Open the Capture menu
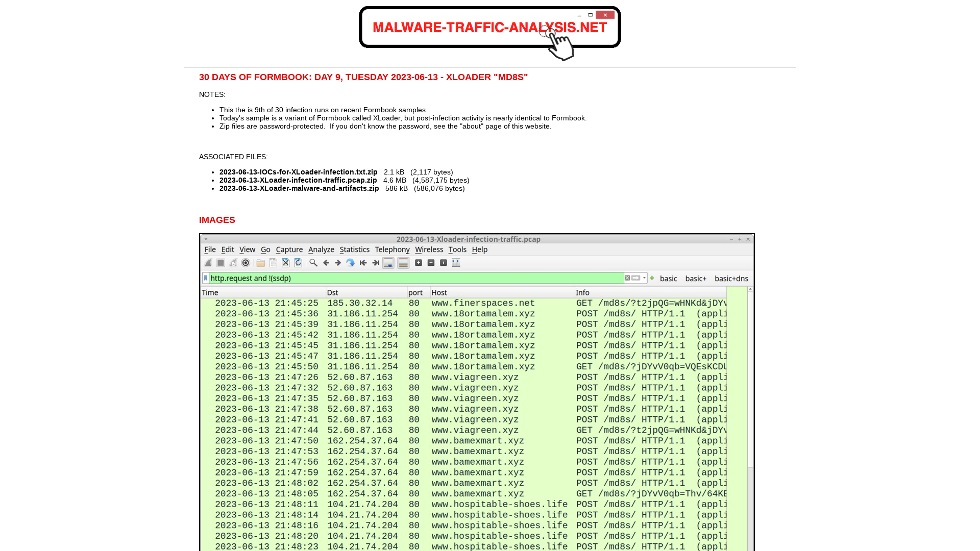The image size is (980, 551). (289, 249)
